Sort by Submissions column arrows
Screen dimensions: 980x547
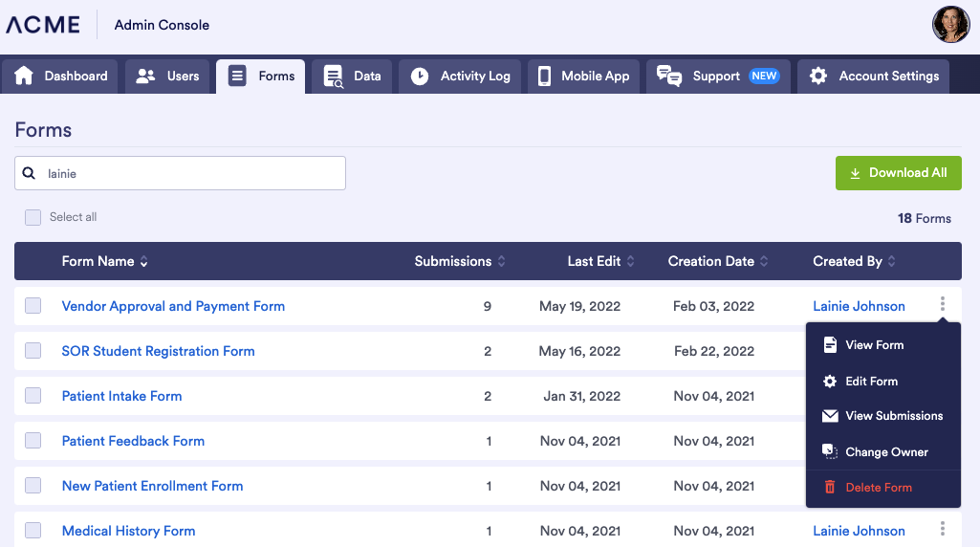pyautogui.click(x=502, y=261)
